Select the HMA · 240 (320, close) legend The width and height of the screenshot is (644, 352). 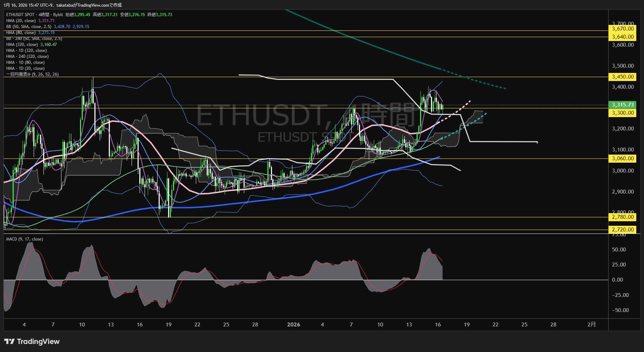pos(27,56)
